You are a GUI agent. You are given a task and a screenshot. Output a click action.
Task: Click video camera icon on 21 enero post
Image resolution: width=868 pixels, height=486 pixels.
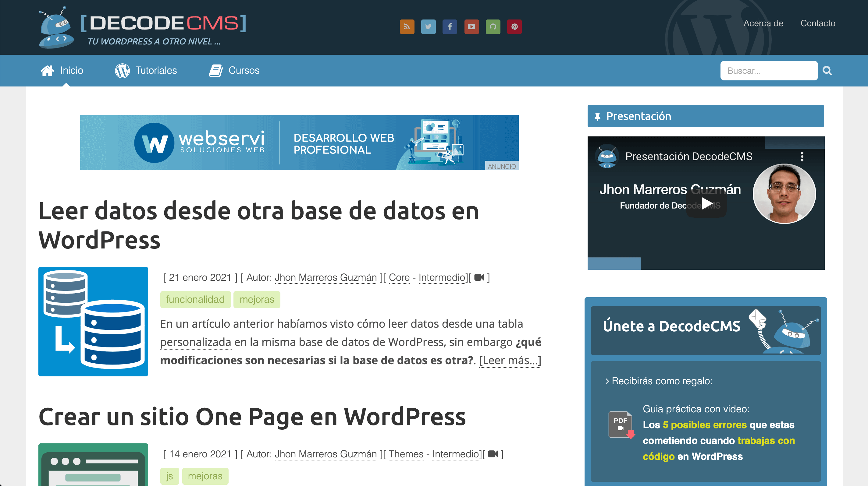(x=479, y=277)
